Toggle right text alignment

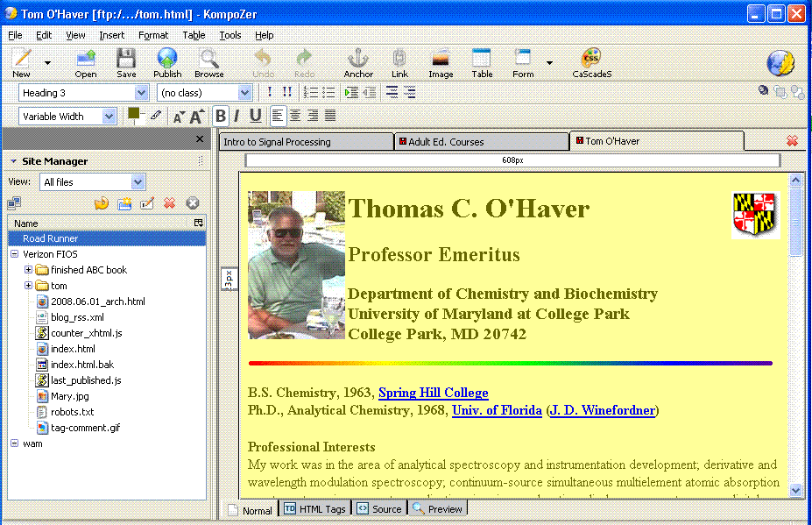(x=313, y=116)
